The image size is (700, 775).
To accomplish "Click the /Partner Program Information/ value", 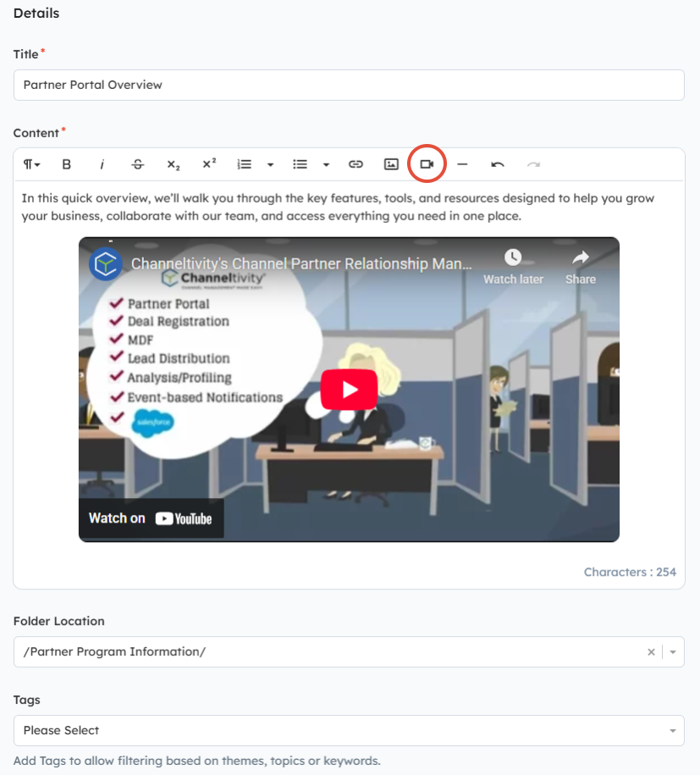I will [114, 651].
